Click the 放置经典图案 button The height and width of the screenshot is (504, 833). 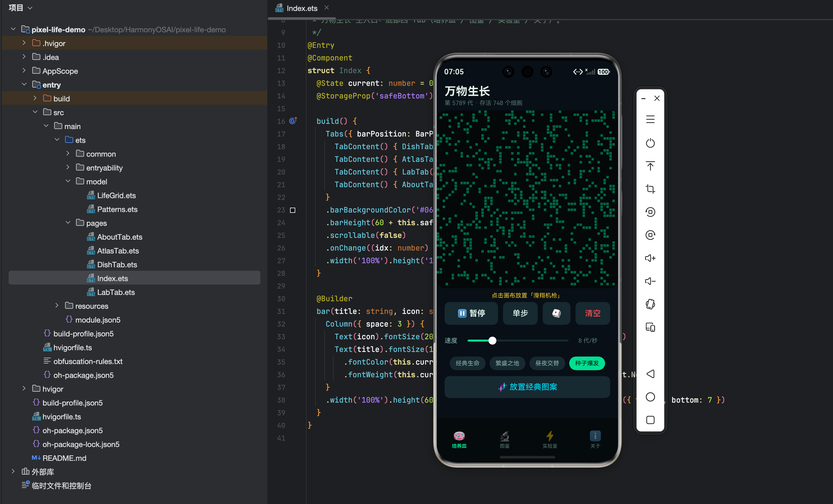tap(527, 387)
